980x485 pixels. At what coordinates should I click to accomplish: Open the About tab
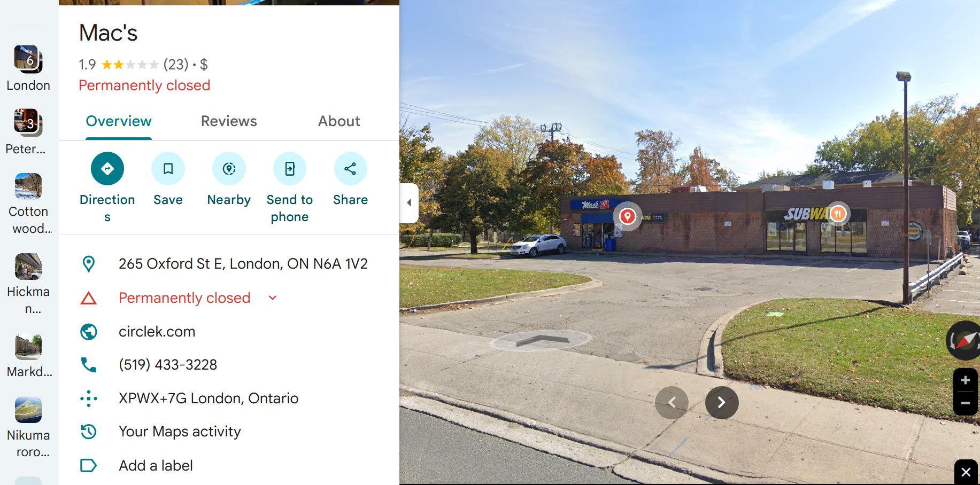tap(339, 121)
